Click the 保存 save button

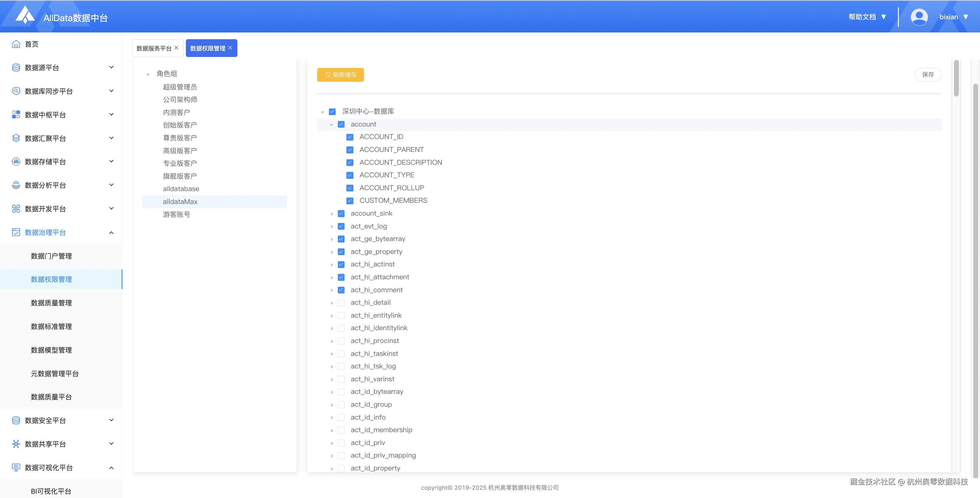click(928, 74)
